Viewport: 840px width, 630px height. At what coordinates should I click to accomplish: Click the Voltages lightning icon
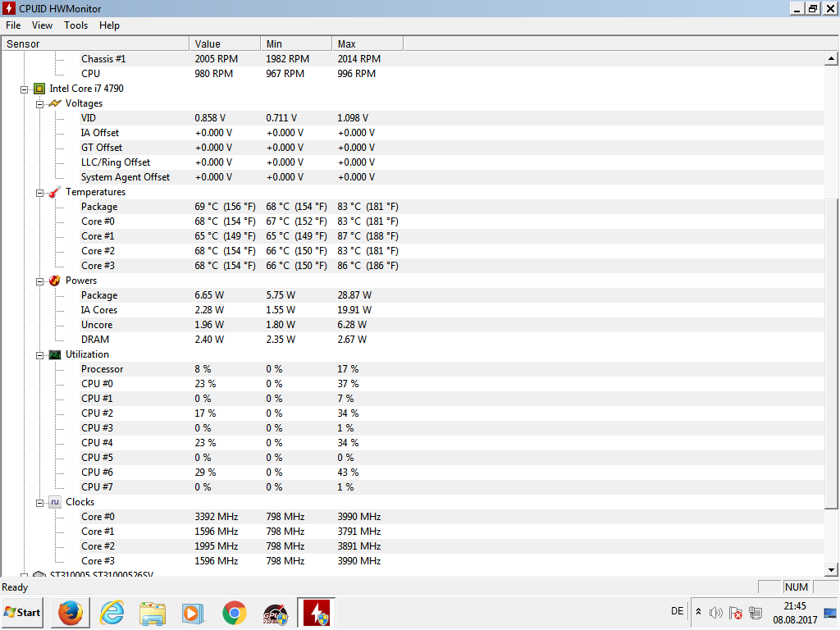click(55, 103)
